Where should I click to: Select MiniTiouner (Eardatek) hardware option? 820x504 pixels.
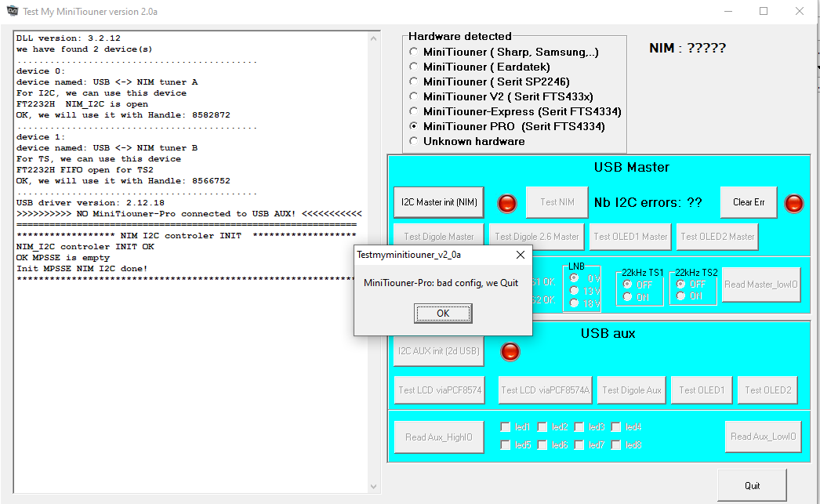(x=414, y=67)
